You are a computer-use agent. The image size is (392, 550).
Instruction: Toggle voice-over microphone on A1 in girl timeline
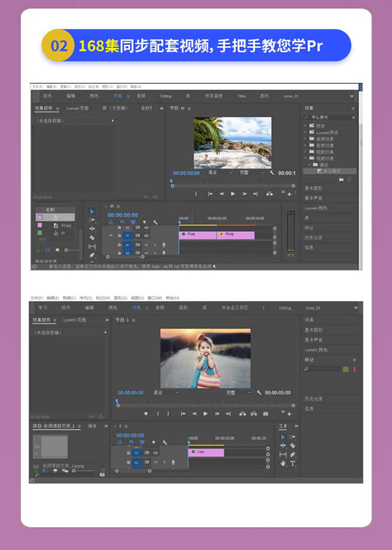click(x=173, y=462)
